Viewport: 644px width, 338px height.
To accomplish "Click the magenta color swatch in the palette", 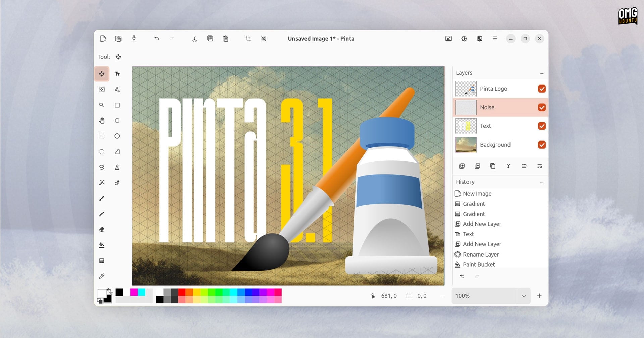I will [134, 292].
